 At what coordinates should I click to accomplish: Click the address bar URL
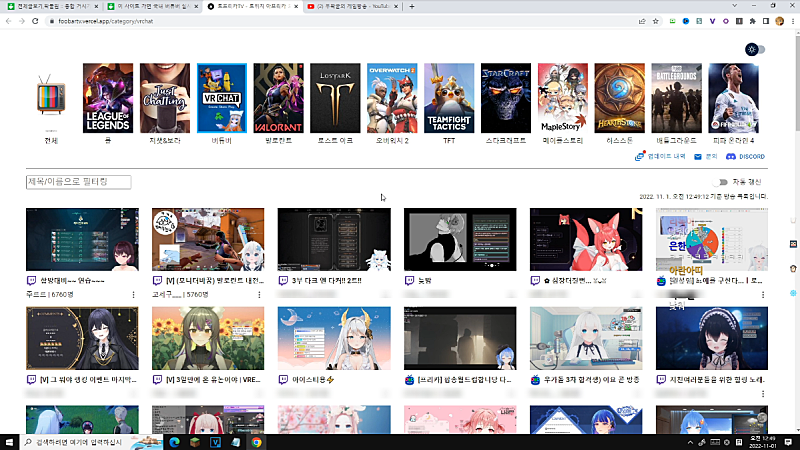point(106,21)
